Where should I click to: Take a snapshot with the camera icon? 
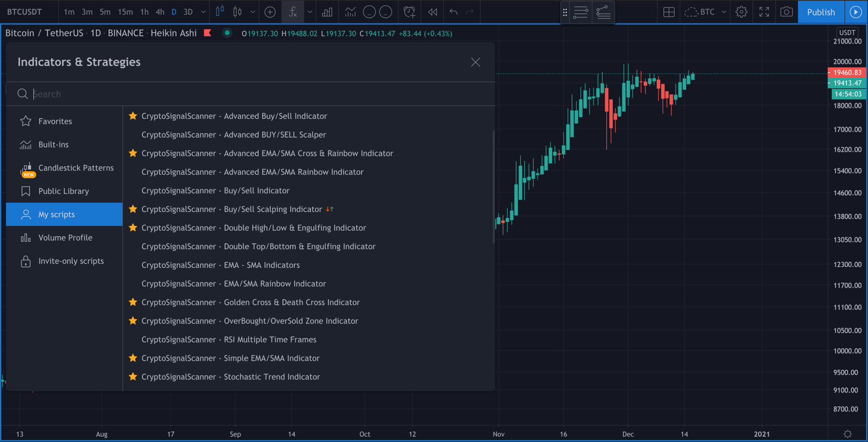point(786,12)
